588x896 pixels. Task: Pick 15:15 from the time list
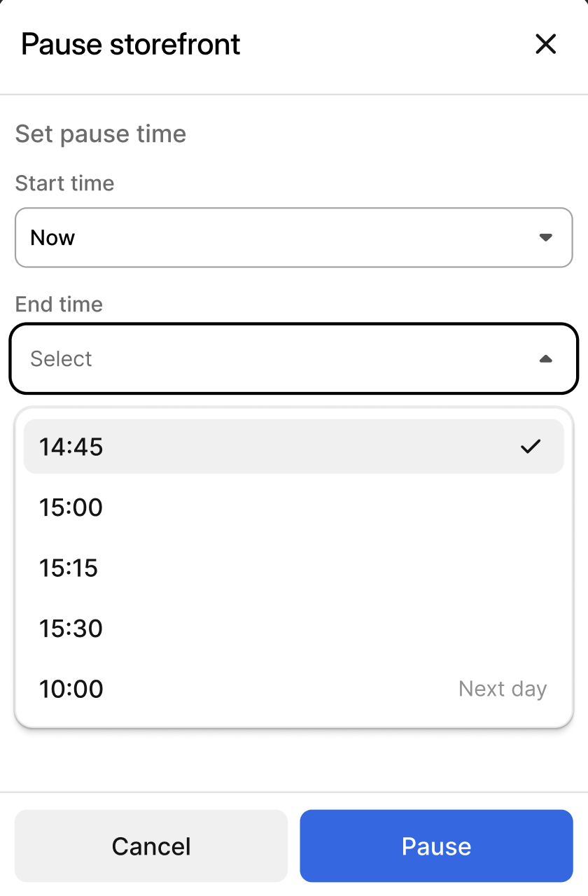pyautogui.click(x=69, y=568)
